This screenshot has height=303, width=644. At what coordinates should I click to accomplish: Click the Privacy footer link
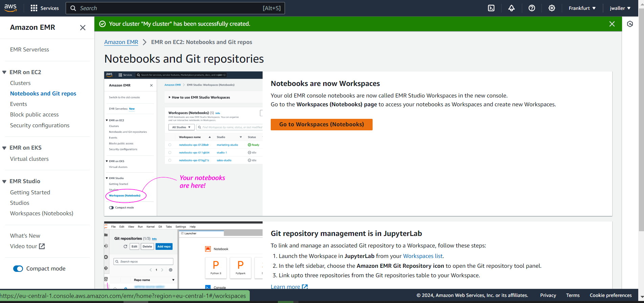[548, 295]
